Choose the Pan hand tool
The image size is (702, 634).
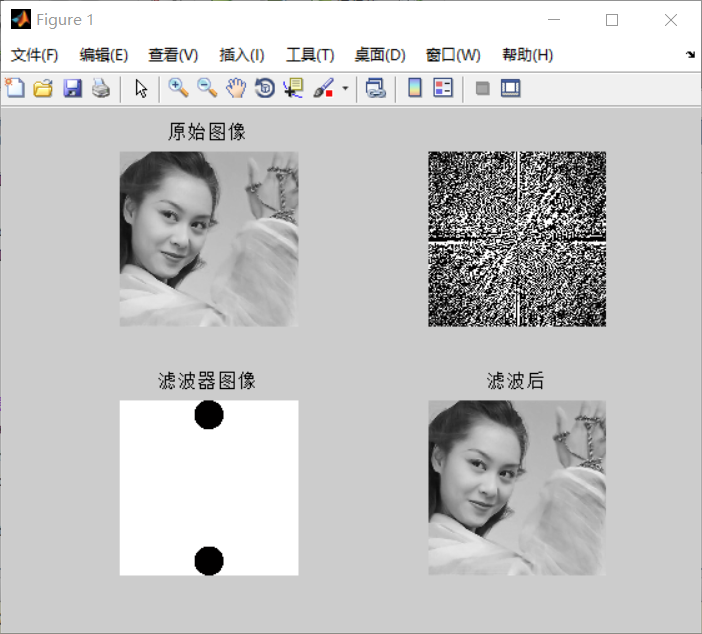[236, 88]
